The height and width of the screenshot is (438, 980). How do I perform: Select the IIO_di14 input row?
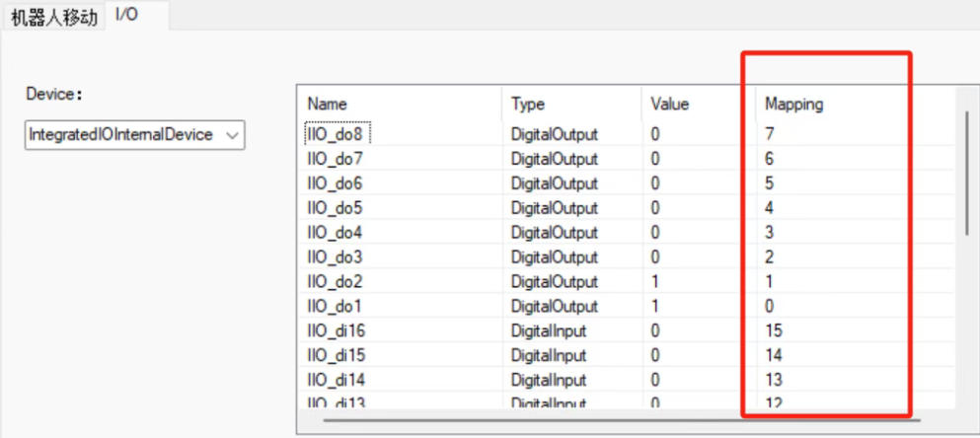coord(338,380)
